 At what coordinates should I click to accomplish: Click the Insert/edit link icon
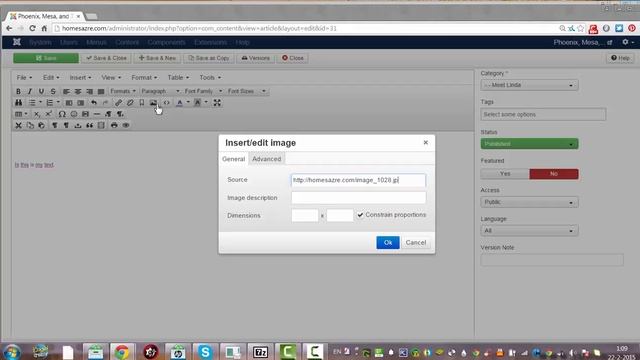click(118, 103)
